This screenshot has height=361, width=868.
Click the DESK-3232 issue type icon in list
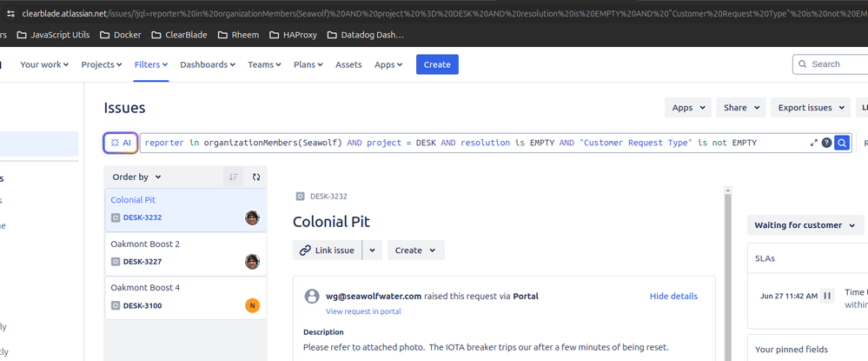click(x=116, y=218)
